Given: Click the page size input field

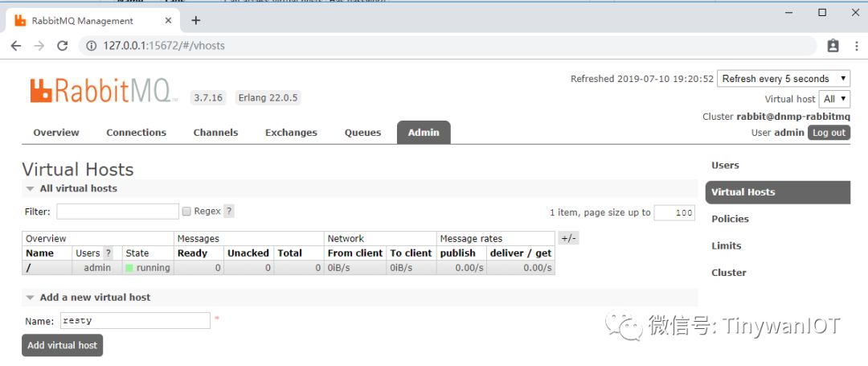Looking at the screenshot, I should [674, 212].
